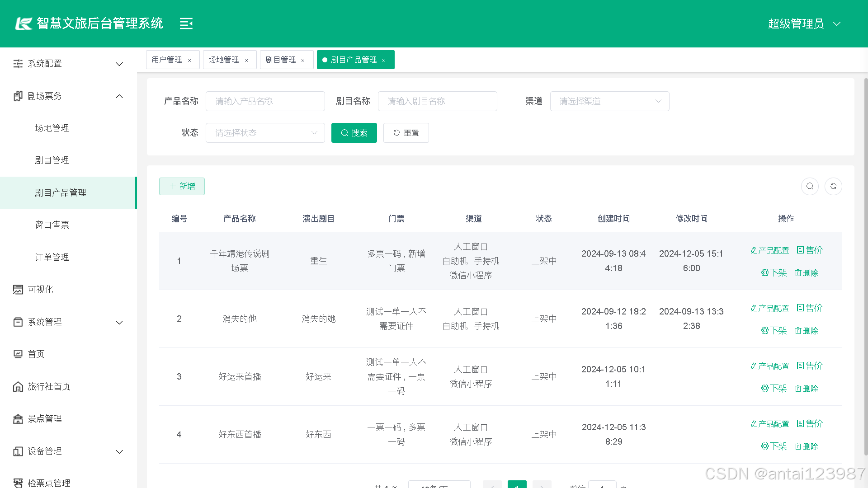Click 下架 for the 好东西首播 product

(x=774, y=446)
